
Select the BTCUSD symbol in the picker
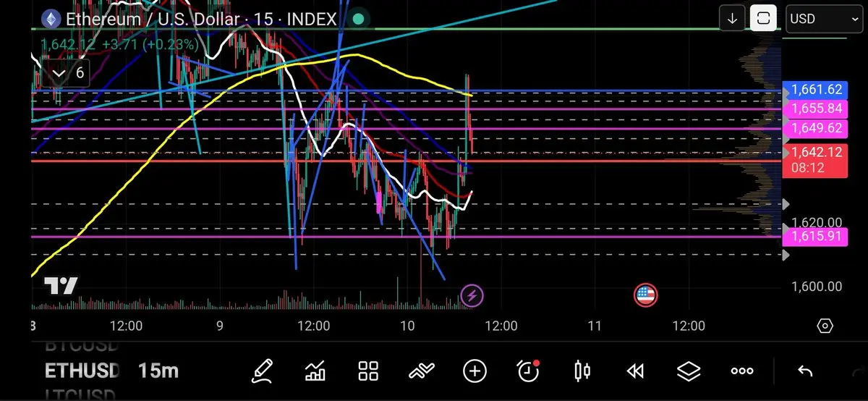click(x=82, y=347)
